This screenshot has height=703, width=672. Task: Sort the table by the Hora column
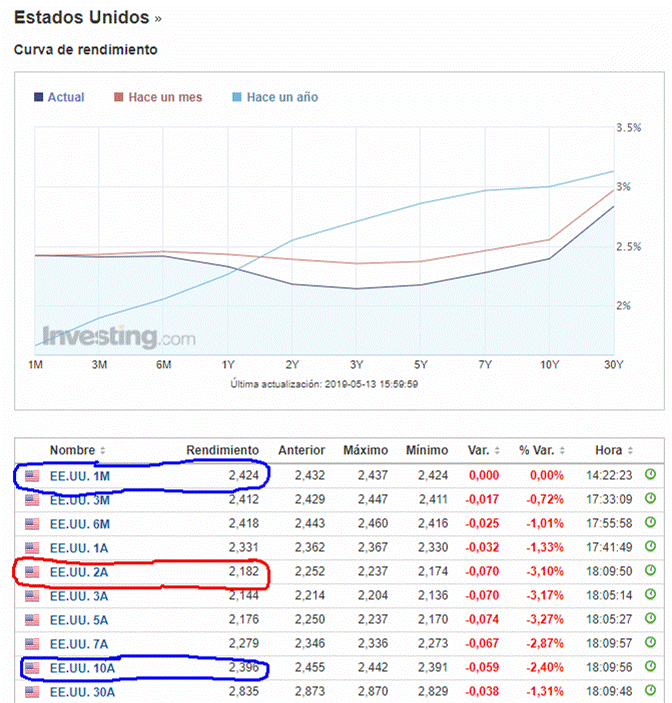tap(611, 451)
